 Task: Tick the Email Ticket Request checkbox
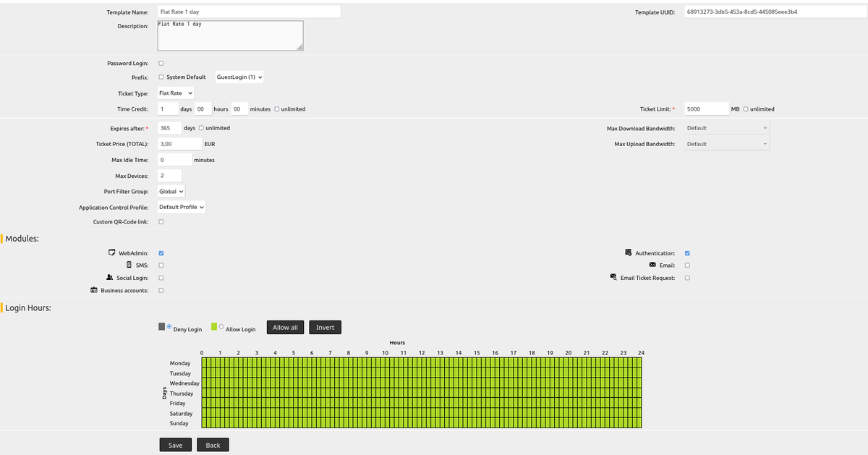pos(687,278)
